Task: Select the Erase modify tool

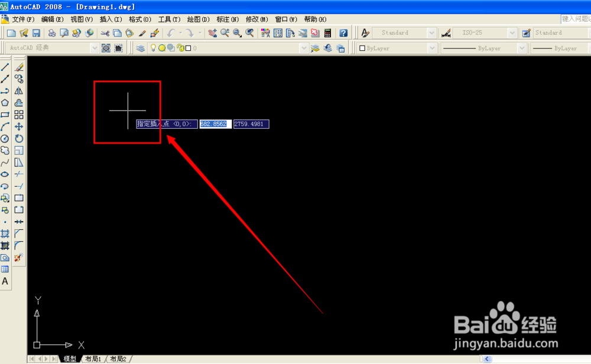Action: (19, 67)
